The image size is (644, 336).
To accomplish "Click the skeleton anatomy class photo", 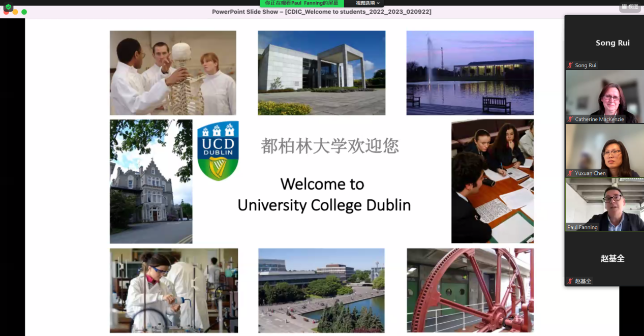I will (x=173, y=73).
